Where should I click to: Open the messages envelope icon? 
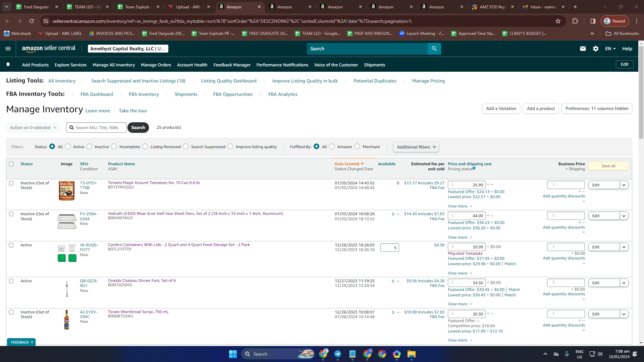click(x=583, y=49)
